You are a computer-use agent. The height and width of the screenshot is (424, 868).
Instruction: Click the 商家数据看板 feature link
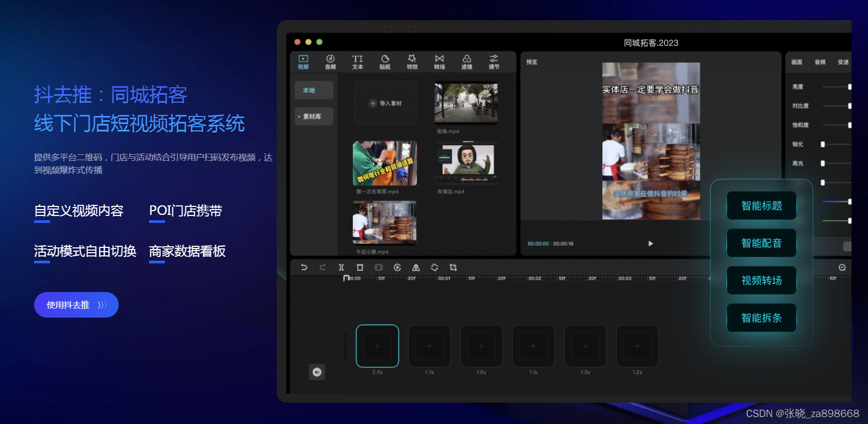[187, 251]
